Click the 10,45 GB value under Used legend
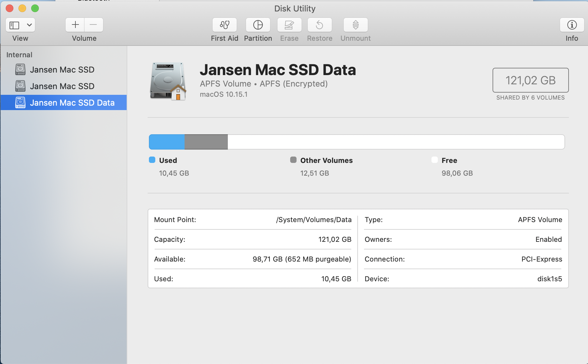Viewport: 588px width, 364px height. [174, 173]
